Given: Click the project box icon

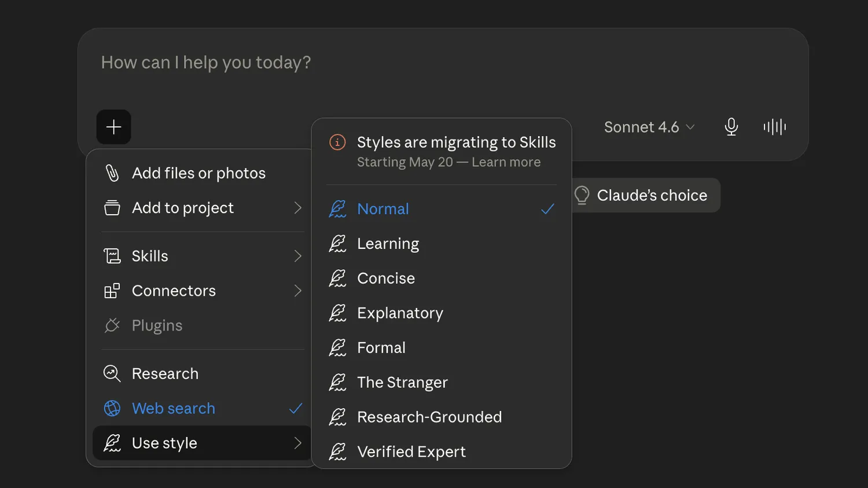Looking at the screenshot, I should point(112,208).
